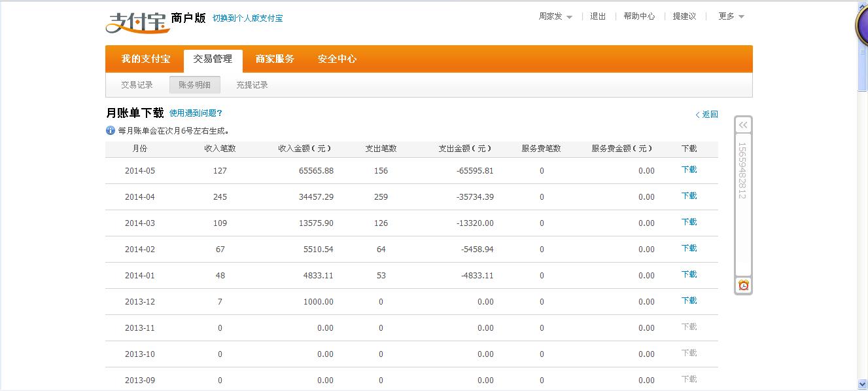This screenshot has height=391, width=868.
Task: Expand the 周家发 account dropdown
Action: pyautogui.click(x=555, y=16)
